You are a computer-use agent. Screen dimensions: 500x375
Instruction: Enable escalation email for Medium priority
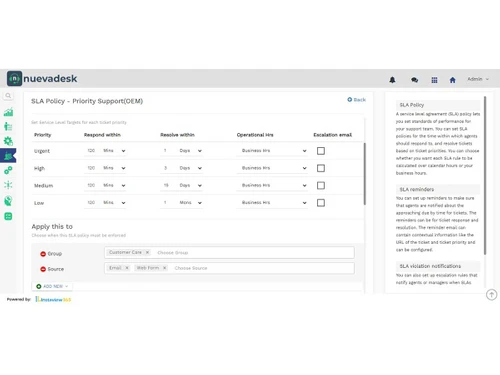tap(321, 185)
